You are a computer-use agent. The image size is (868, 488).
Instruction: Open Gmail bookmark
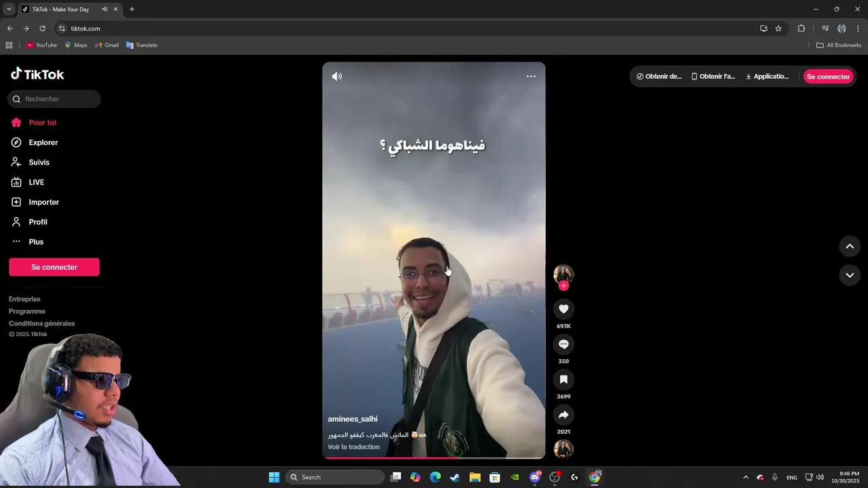pos(107,45)
